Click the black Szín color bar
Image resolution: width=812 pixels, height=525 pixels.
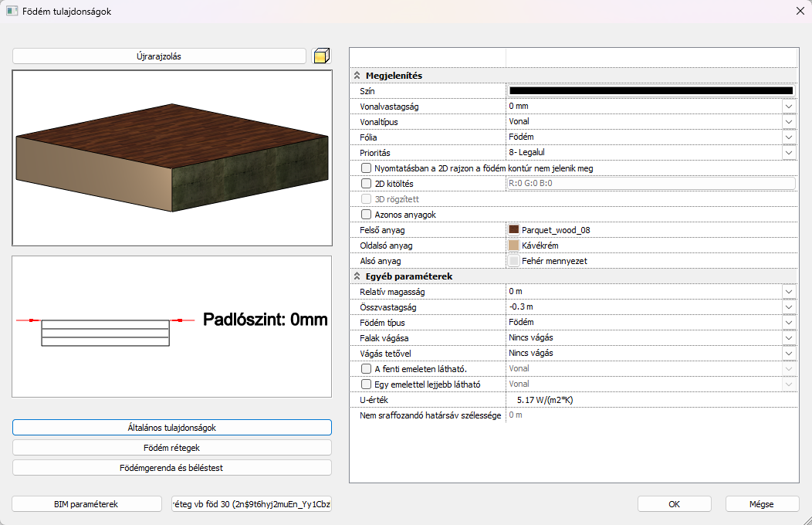click(x=651, y=91)
